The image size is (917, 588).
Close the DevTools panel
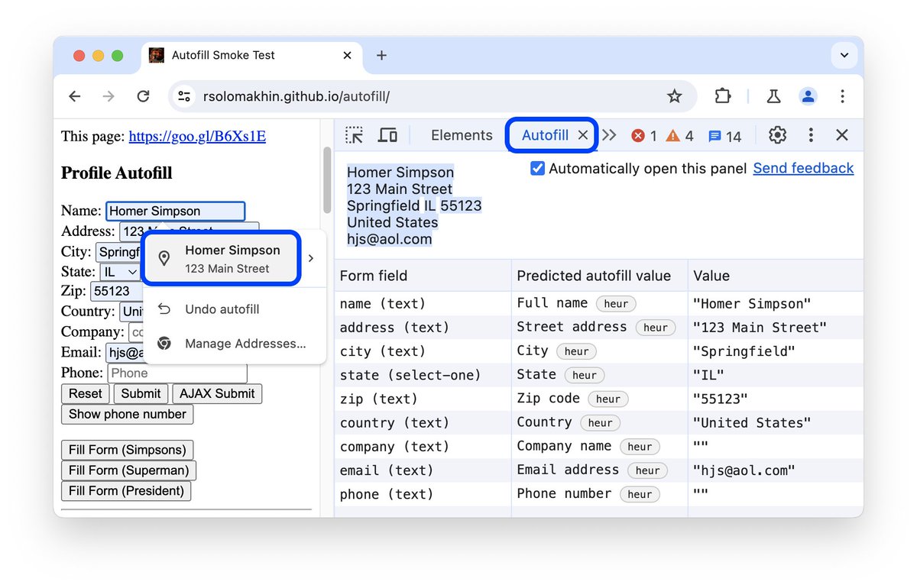coord(842,135)
